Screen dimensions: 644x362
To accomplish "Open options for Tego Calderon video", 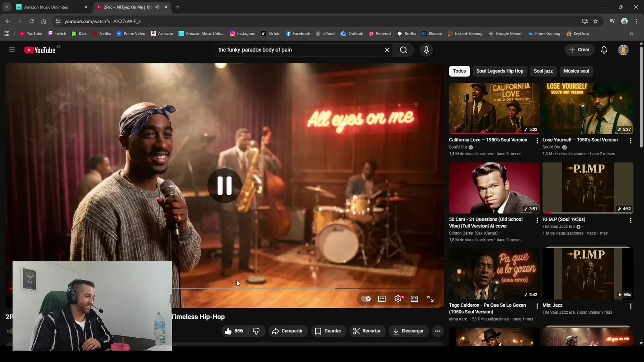I will coord(537,306).
